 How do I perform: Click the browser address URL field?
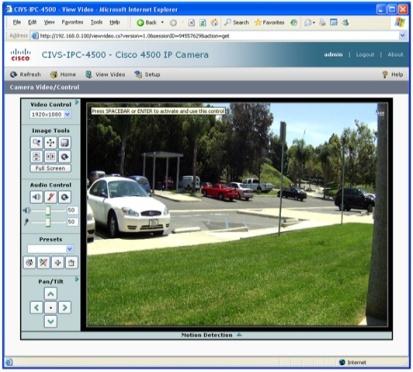click(x=219, y=36)
